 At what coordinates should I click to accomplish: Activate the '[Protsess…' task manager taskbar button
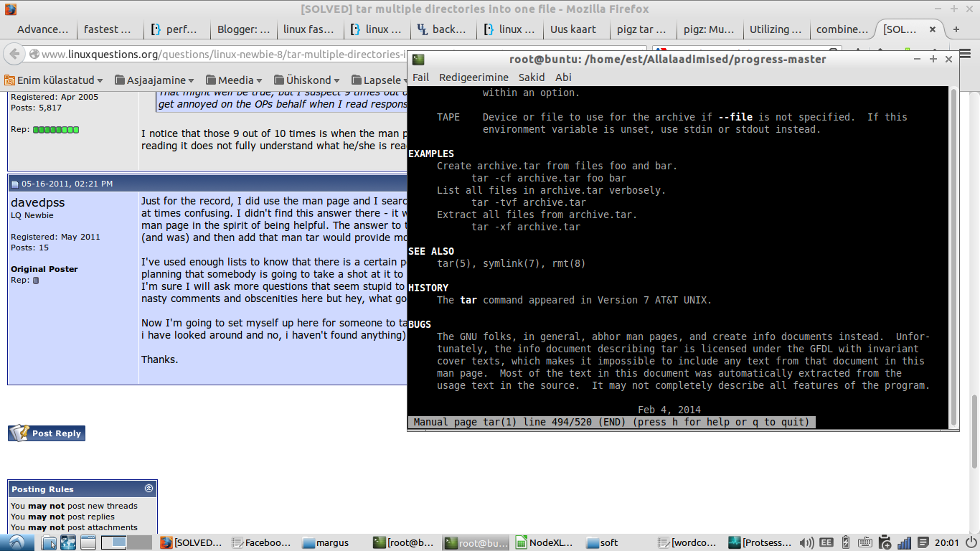pos(760,542)
